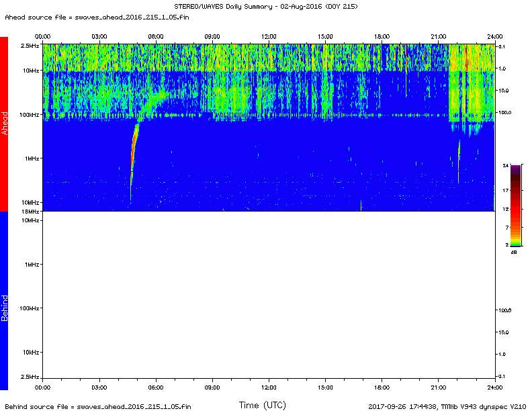Click the 16MHz frequency axis label
The height and width of the screenshot is (411, 532).
pos(30,212)
